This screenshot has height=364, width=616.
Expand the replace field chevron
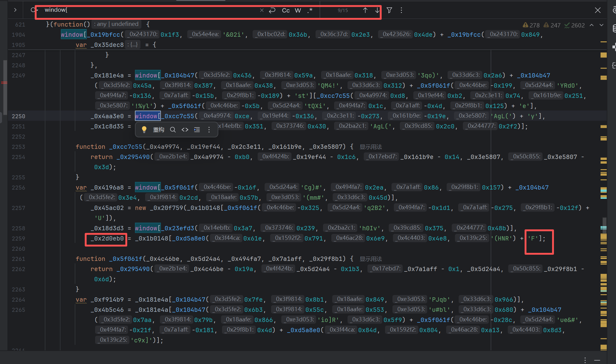tap(15, 10)
